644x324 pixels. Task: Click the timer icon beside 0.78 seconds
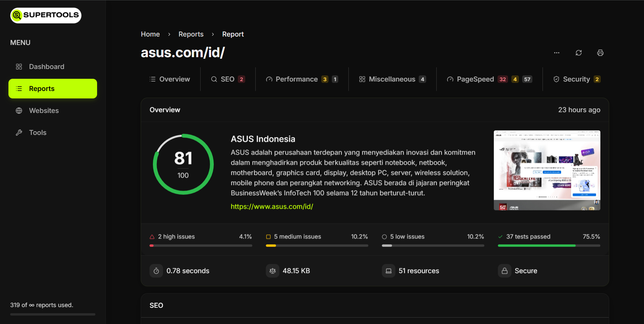point(156,271)
